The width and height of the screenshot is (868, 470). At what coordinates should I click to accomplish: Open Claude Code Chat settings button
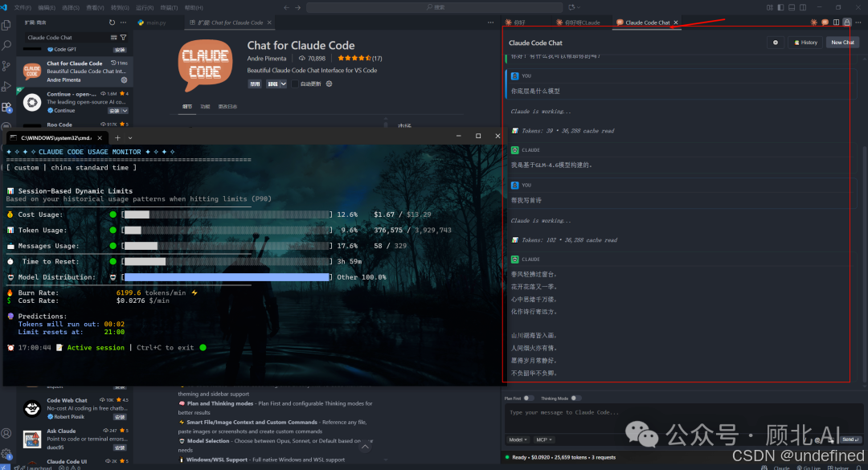tap(776, 43)
